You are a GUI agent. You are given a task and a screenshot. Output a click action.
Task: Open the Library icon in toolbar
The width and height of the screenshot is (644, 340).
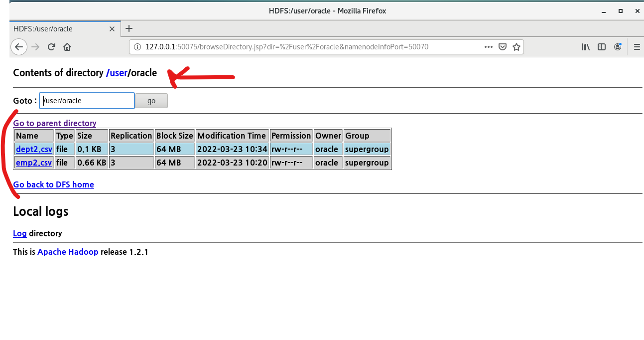click(586, 47)
